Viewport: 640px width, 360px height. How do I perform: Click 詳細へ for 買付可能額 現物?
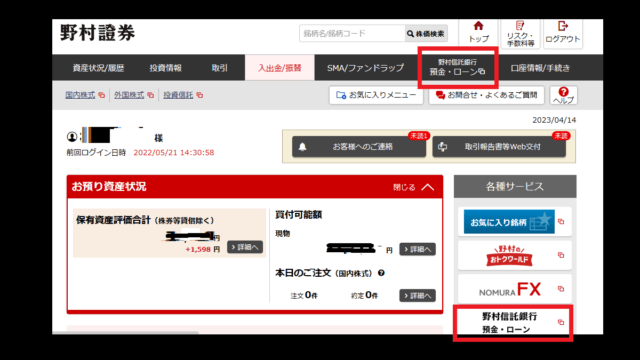pyautogui.click(x=417, y=249)
